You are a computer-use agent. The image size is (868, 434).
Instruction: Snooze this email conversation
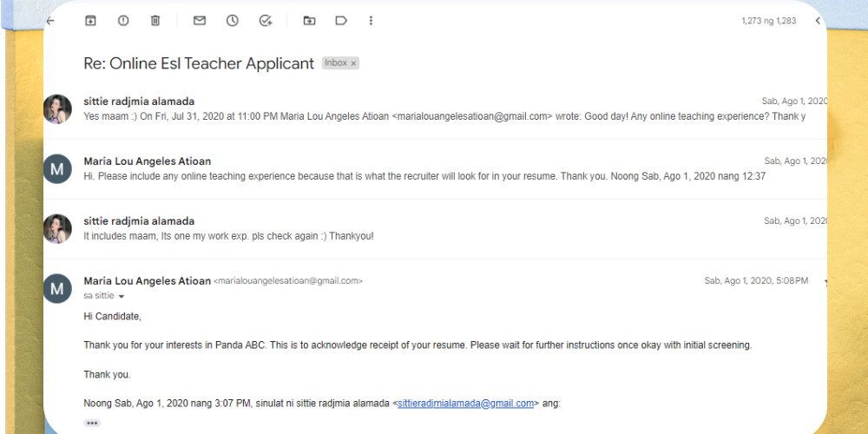pyautogui.click(x=233, y=21)
